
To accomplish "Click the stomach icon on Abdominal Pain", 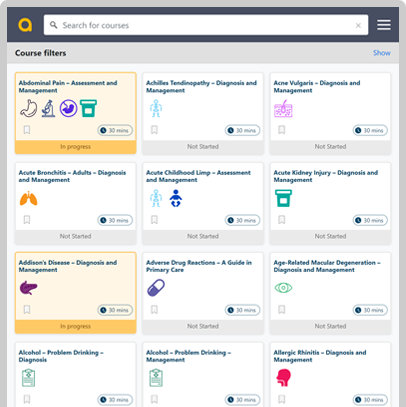I will (29, 108).
